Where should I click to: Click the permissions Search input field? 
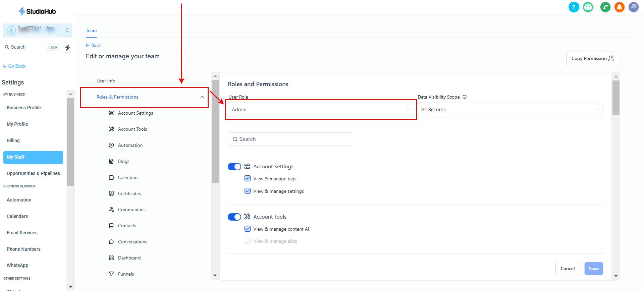pyautogui.click(x=290, y=139)
